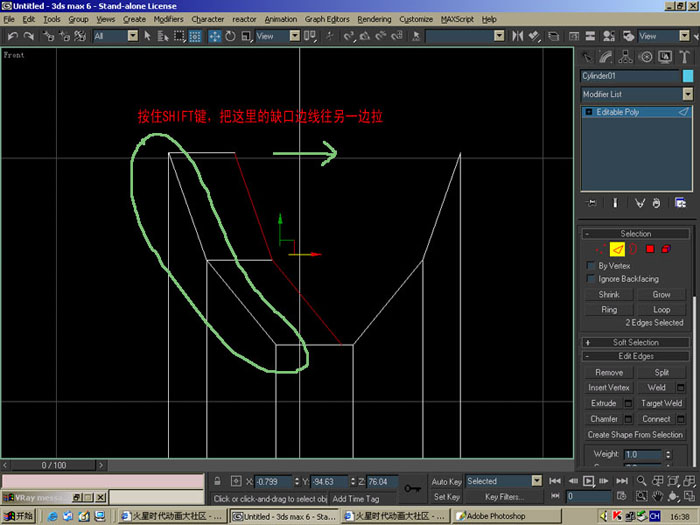Click the Ring button
700x525 pixels.
click(609, 310)
